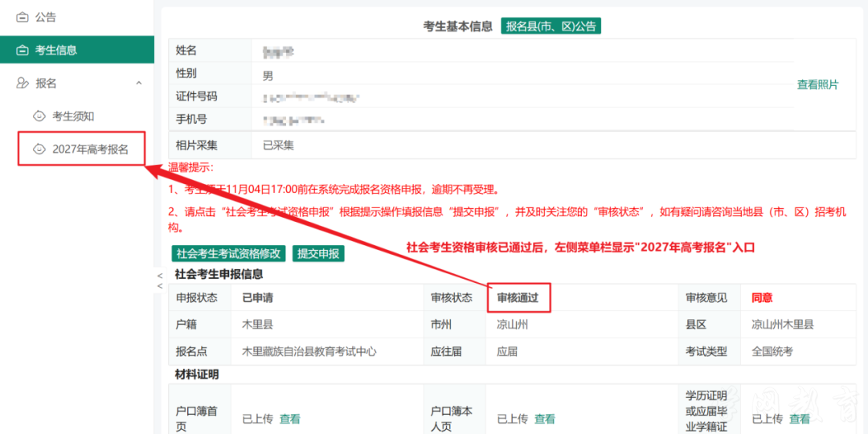Select 考生信息 sidebar menu item
This screenshot has width=868, height=434.
point(77,51)
